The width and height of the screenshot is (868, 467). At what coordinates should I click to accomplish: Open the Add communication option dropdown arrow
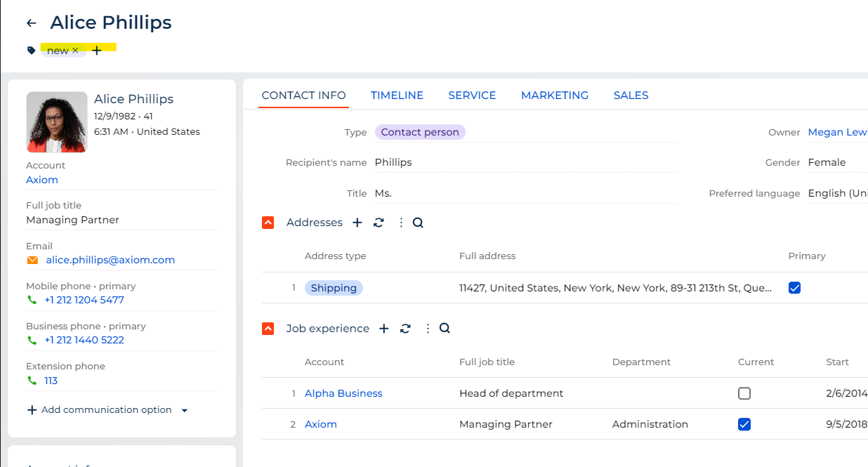[x=185, y=410]
